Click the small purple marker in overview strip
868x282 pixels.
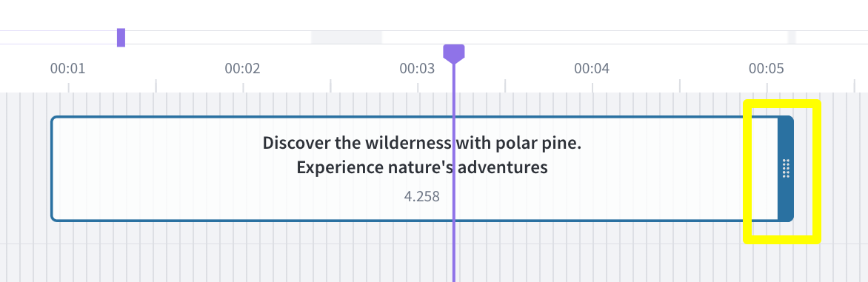(x=121, y=38)
